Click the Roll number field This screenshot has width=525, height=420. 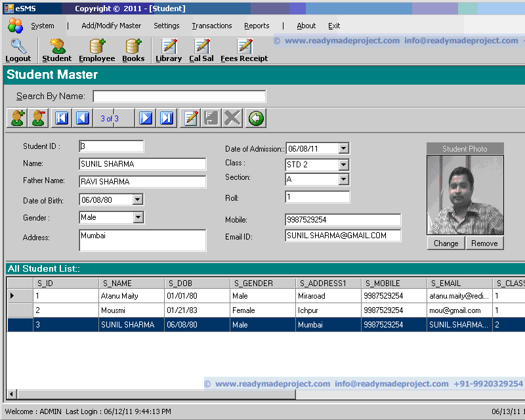pos(318,197)
